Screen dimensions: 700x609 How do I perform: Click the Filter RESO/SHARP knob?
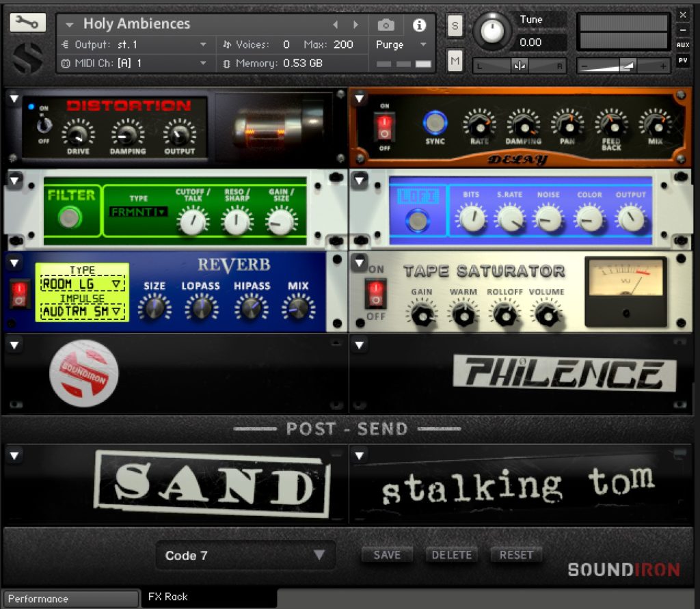click(237, 221)
